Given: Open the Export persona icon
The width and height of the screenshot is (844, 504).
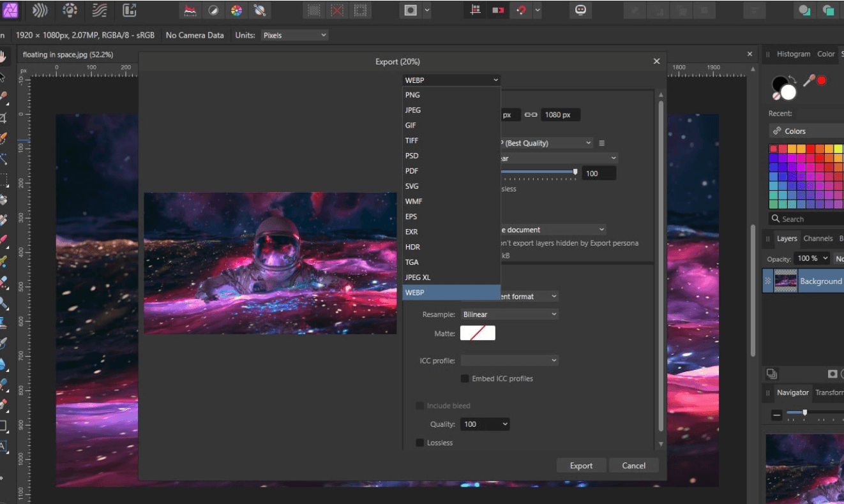Looking at the screenshot, I should (x=130, y=10).
